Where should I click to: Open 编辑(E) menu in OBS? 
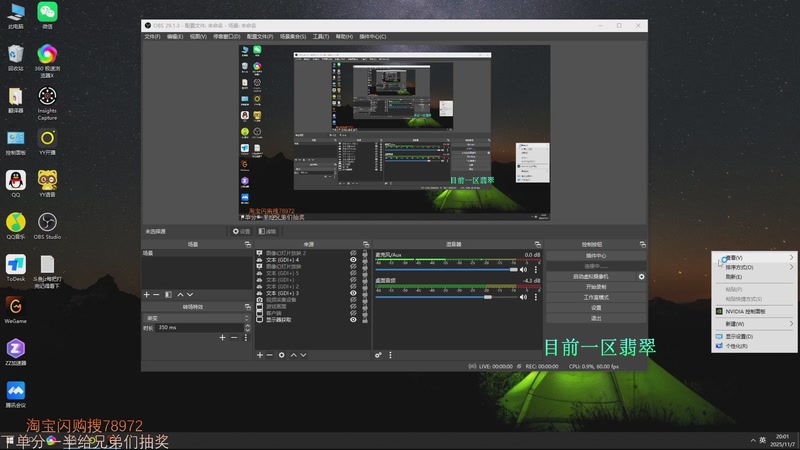(x=175, y=37)
